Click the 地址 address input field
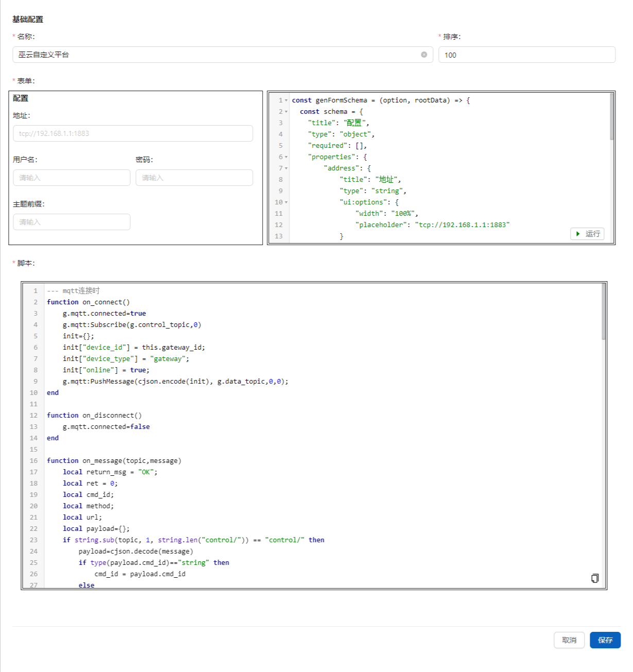 coord(133,133)
